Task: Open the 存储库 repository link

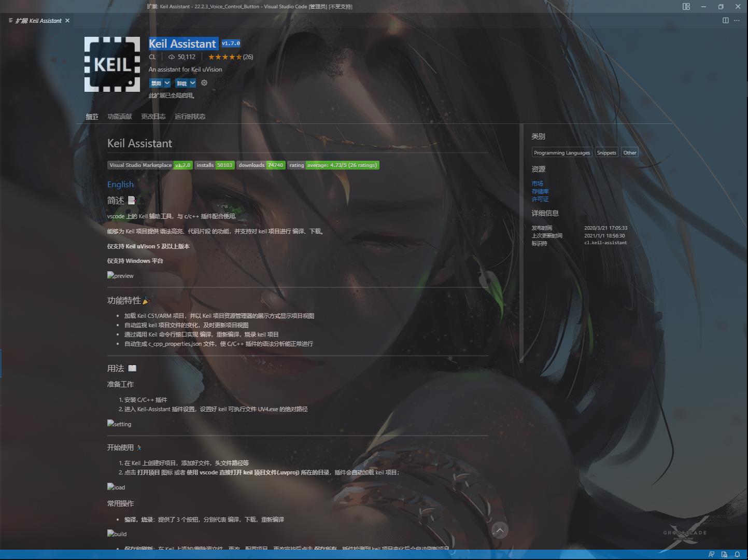Action: point(540,191)
